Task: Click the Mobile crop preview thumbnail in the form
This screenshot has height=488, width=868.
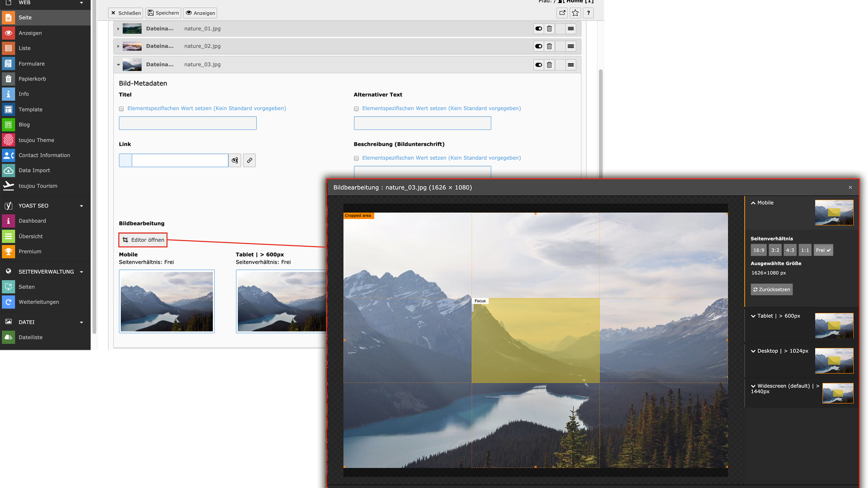Action: 166,301
